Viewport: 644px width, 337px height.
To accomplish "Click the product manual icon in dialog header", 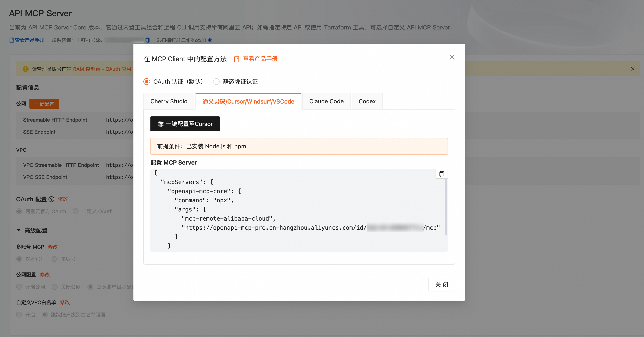I will (236, 59).
